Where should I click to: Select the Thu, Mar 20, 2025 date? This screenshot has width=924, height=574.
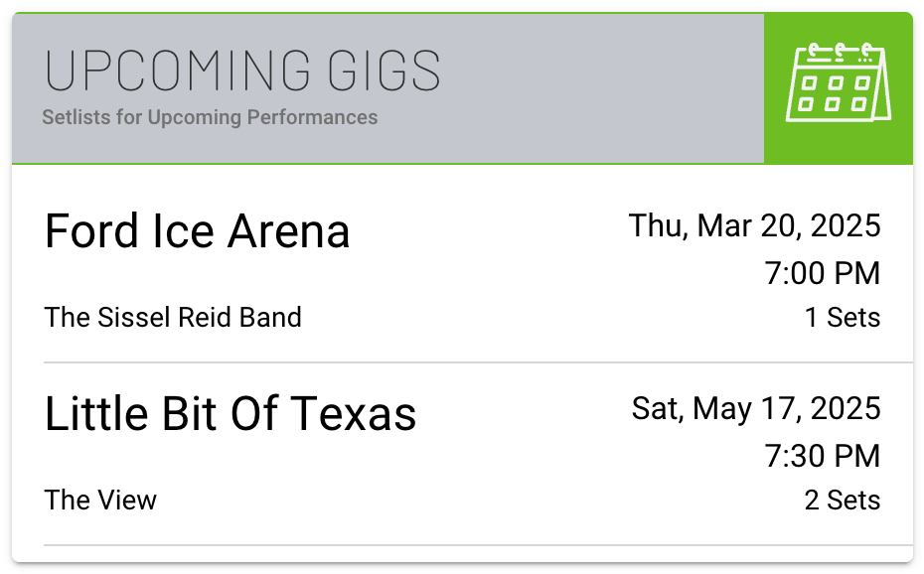[x=754, y=225]
